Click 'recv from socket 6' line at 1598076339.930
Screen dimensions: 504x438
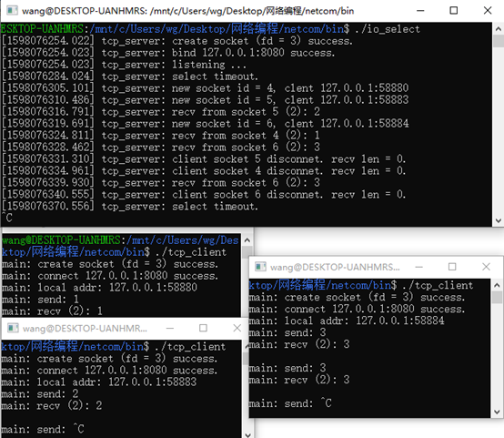pos(161,183)
